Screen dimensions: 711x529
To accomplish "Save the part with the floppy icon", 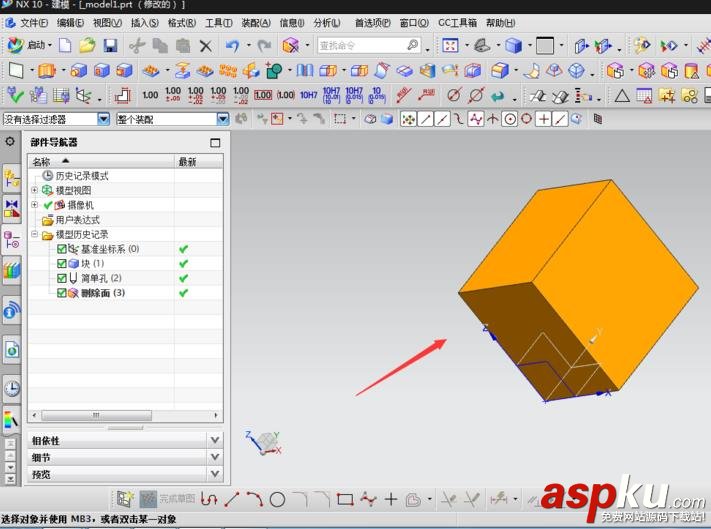I will point(110,45).
